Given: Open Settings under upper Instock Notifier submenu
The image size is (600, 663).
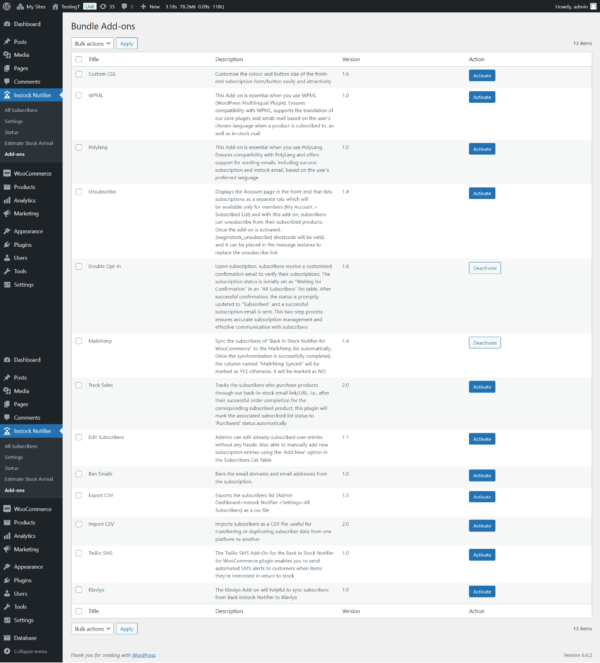Looking at the screenshot, I should pyautogui.click(x=14, y=121).
